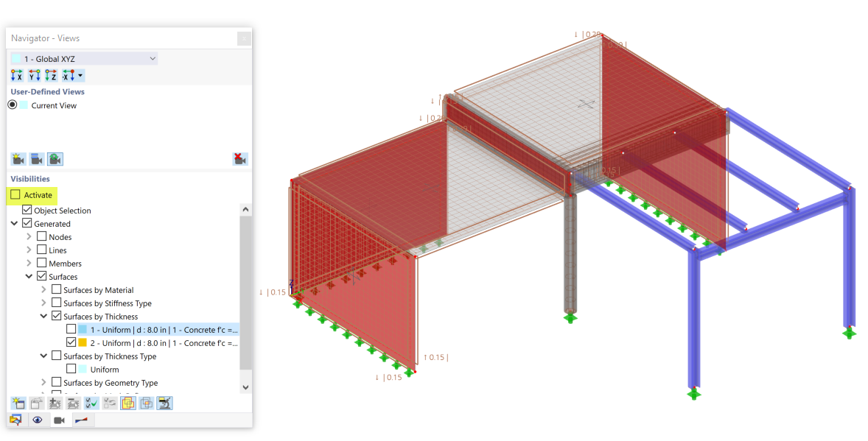
Task: Click the scrollbar down arrow
Action: [x=245, y=386]
